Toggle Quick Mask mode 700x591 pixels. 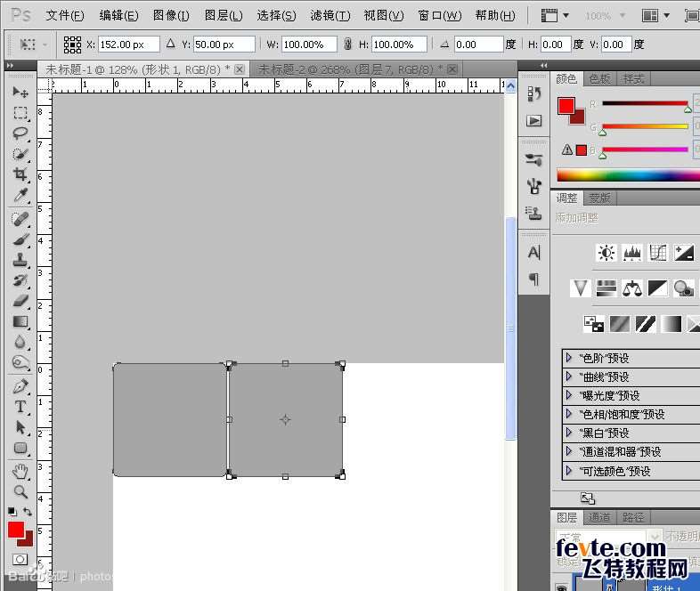20,559
